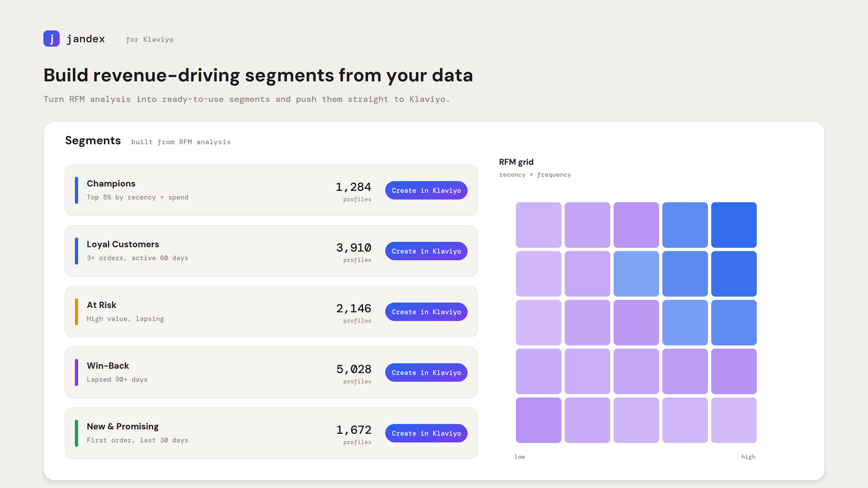Image resolution: width=868 pixels, height=488 pixels.
Task: Click the center cell of the RFM grid
Action: 636,323
